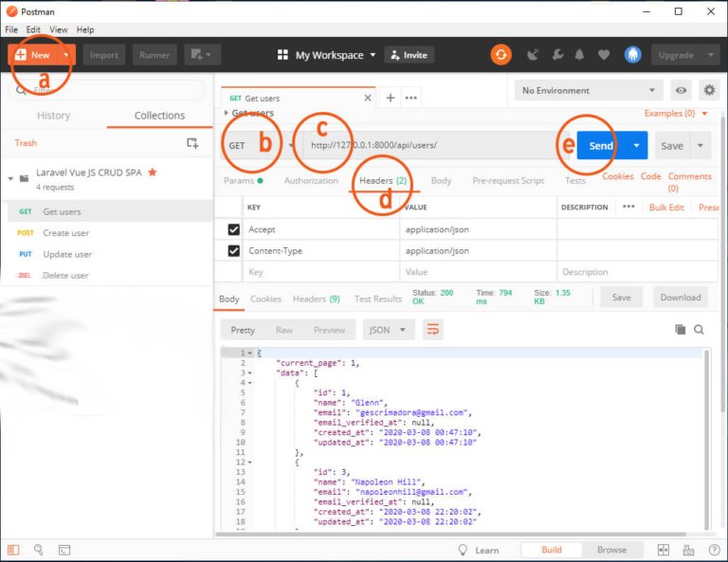Uncheck the Accept header checkbox
This screenshot has width=728, height=562.
(233, 229)
